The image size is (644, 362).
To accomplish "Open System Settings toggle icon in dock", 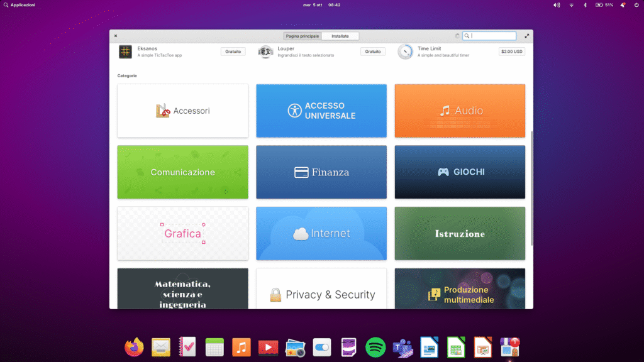I will (322, 347).
